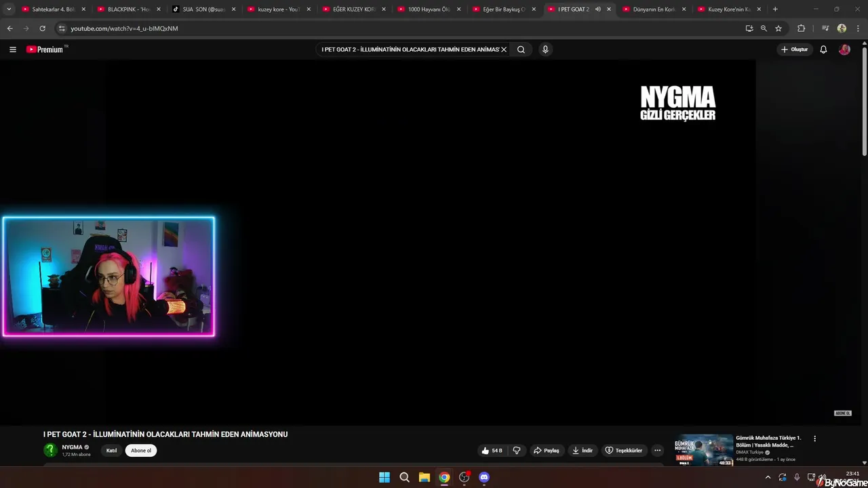Open YouTube notifications bell
The height and width of the screenshot is (488, 868).
pyautogui.click(x=823, y=49)
